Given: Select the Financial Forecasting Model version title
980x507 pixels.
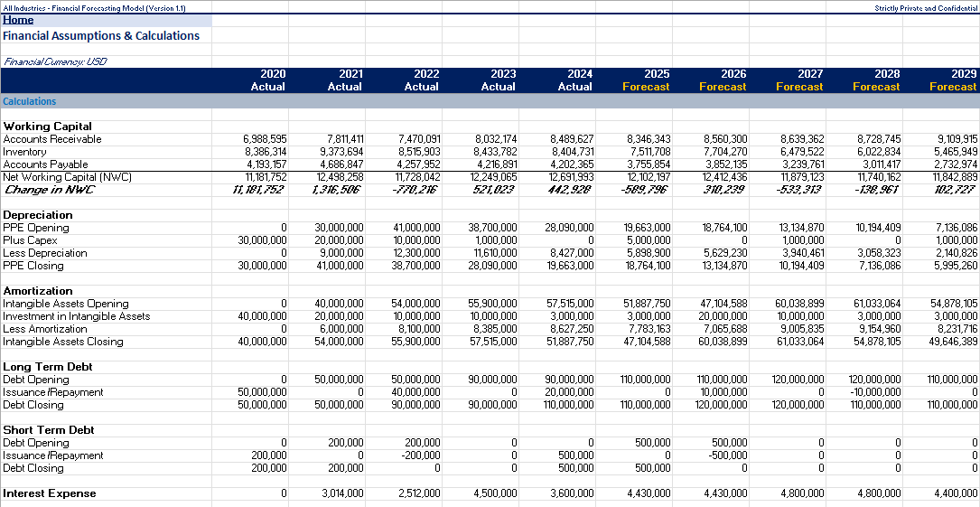Looking at the screenshot, I should tap(94, 8).
